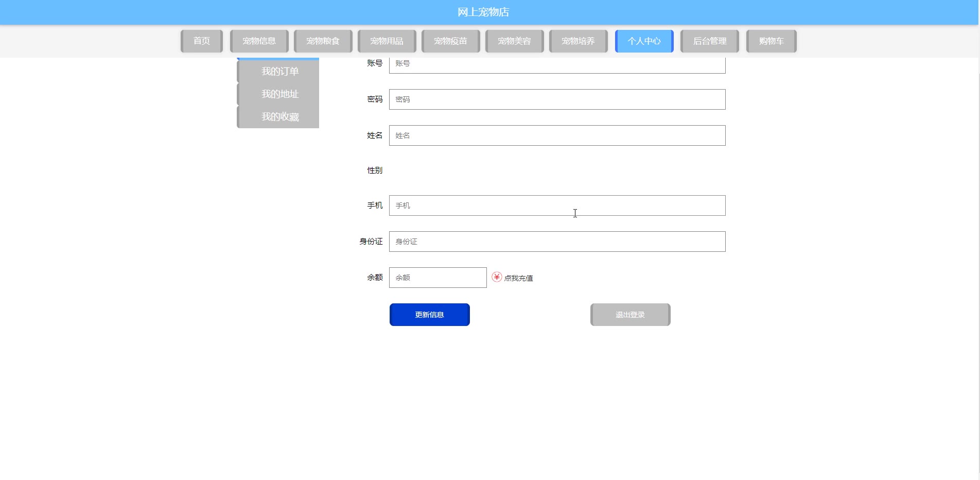The width and height of the screenshot is (980, 480).
Task: Click the 退出登录 logout button
Action: tap(631, 315)
